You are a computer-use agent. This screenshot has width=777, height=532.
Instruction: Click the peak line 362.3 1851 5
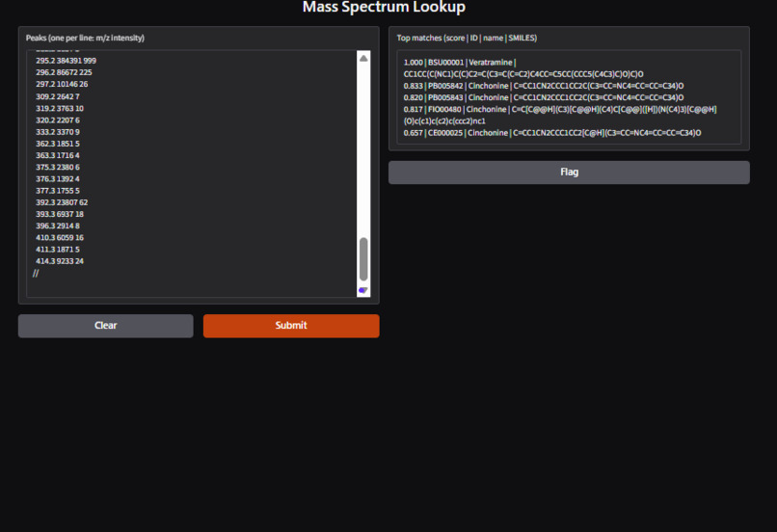pos(58,144)
